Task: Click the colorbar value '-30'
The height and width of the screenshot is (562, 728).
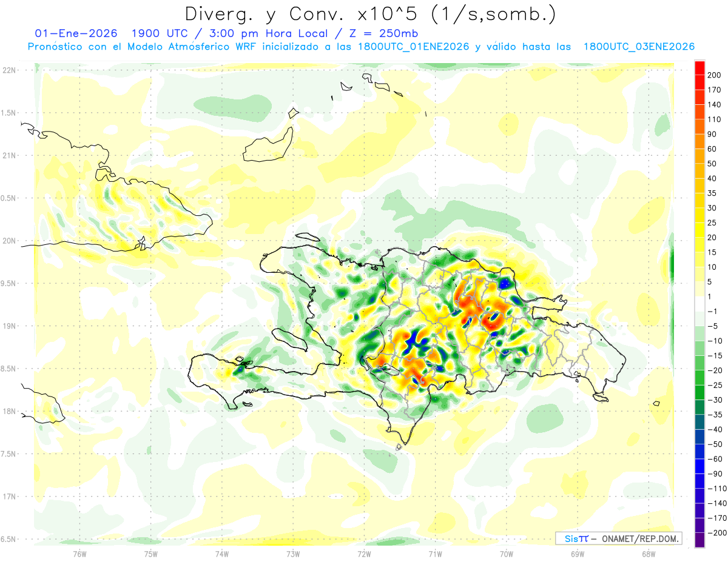Action: [x=715, y=400]
